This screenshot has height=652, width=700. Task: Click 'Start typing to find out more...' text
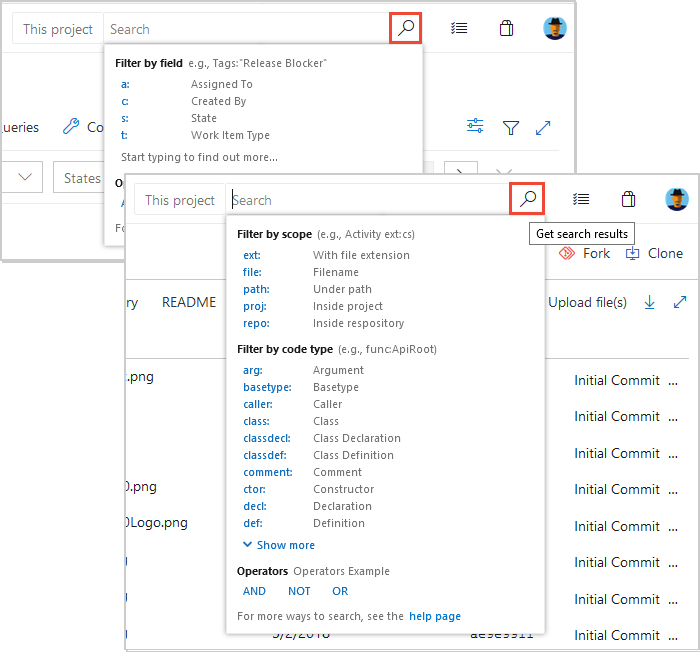199,157
